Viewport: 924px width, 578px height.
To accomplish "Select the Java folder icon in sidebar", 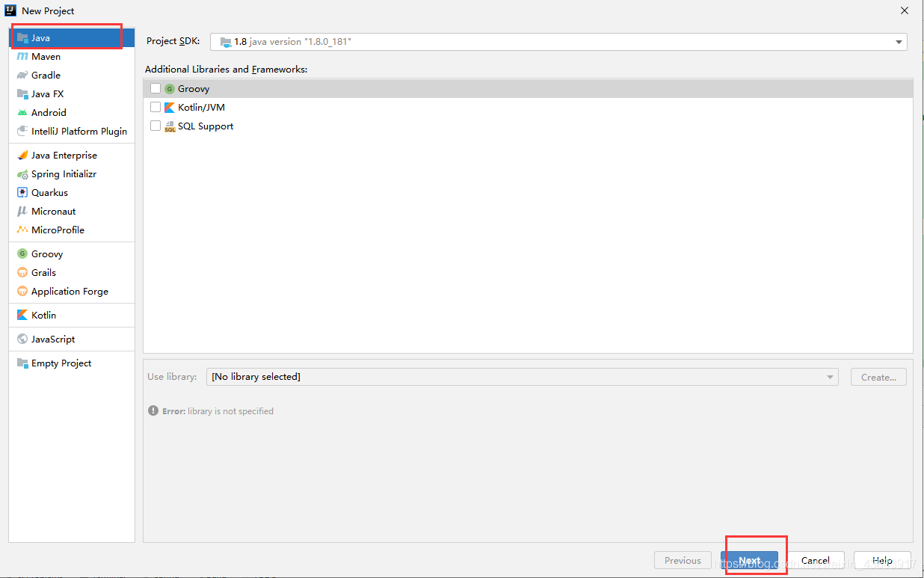I will [x=22, y=37].
